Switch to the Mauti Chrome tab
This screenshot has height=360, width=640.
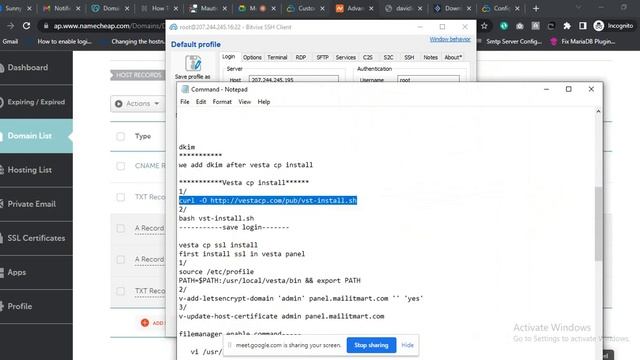pyautogui.click(x=208, y=8)
